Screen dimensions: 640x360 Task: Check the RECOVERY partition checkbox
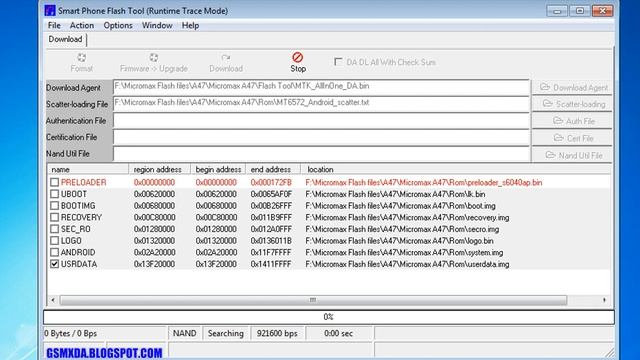tap(54, 218)
